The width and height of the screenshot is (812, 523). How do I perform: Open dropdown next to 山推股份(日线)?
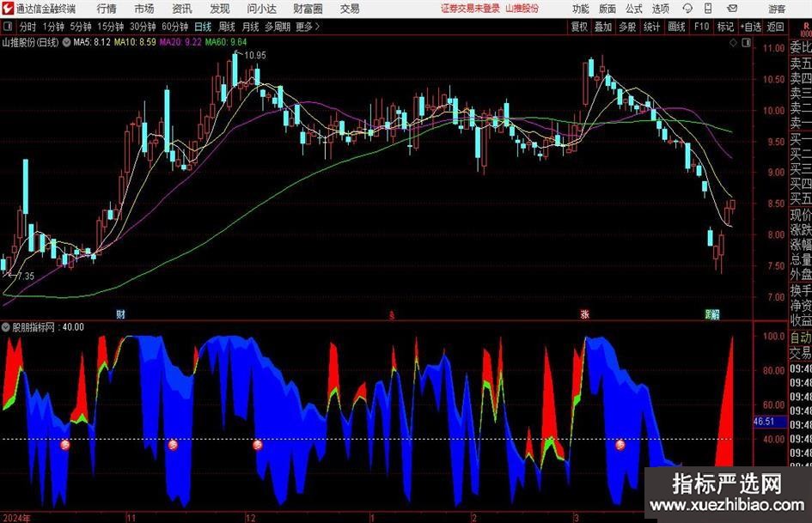point(67,42)
